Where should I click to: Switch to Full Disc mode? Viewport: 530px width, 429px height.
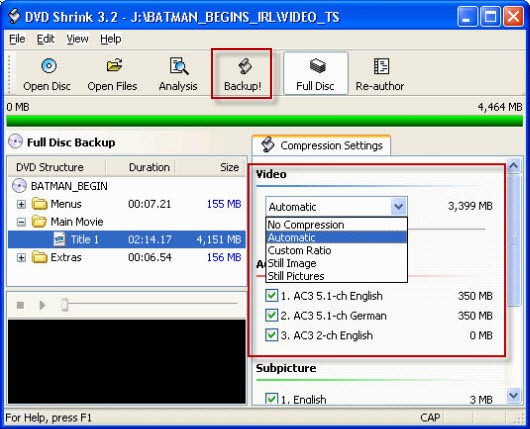[x=315, y=74]
